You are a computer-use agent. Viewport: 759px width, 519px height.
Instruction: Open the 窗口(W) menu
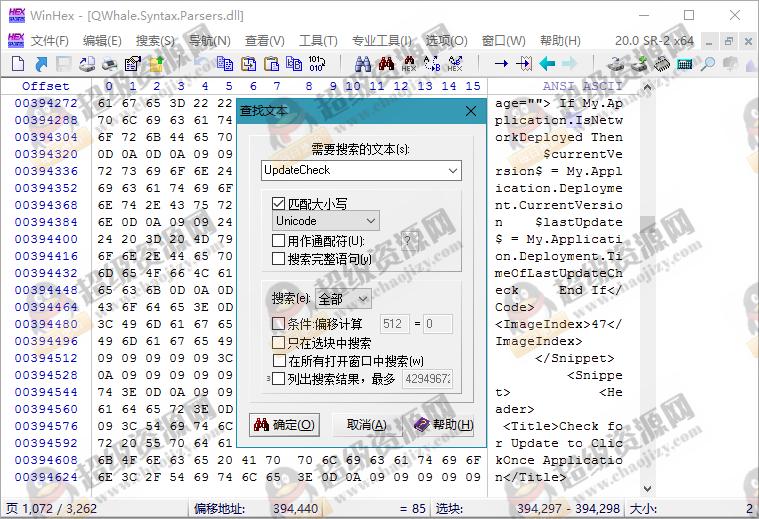[x=503, y=41]
